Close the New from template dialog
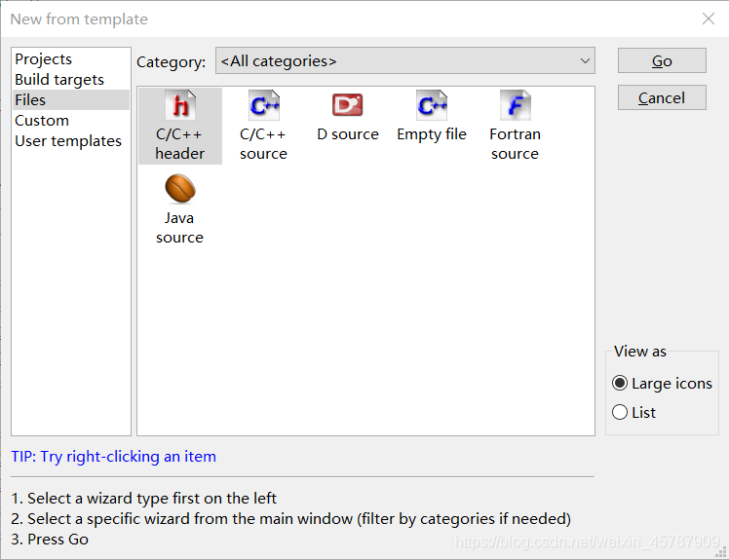 [709, 19]
